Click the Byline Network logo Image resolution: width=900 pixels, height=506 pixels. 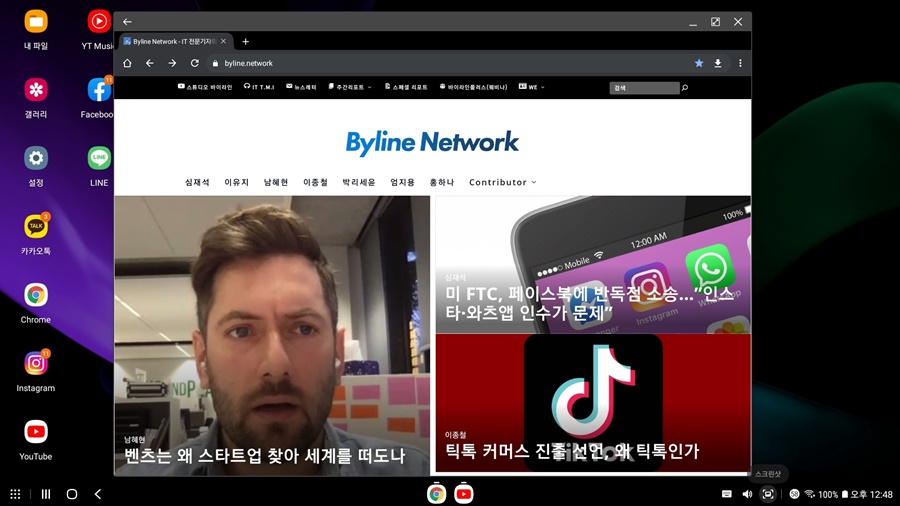tap(432, 143)
